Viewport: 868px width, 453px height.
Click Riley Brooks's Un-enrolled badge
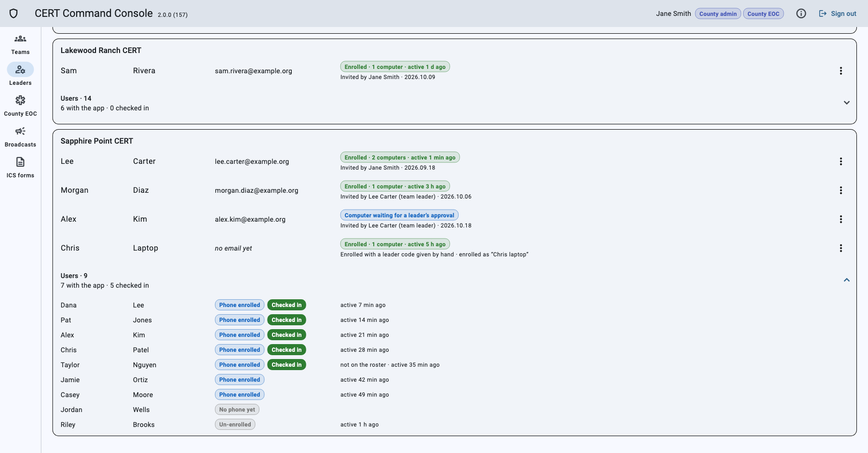coord(235,424)
